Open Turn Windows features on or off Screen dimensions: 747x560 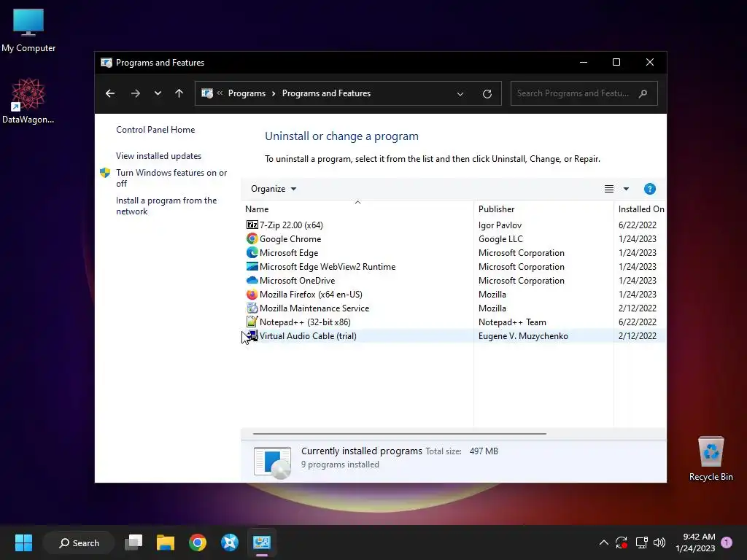click(x=171, y=178)
